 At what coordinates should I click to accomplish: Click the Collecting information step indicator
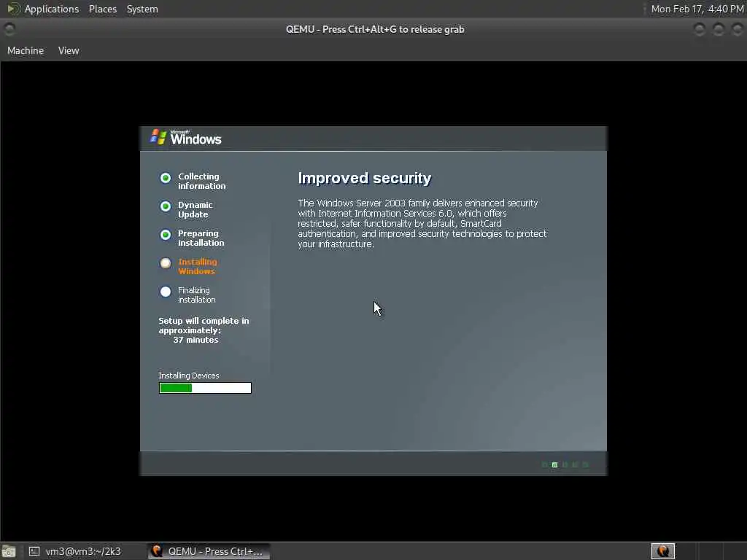[166, 178]
